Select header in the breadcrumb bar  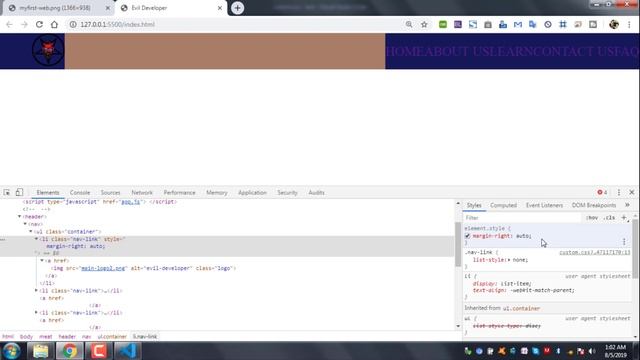[x=67, y=337]
